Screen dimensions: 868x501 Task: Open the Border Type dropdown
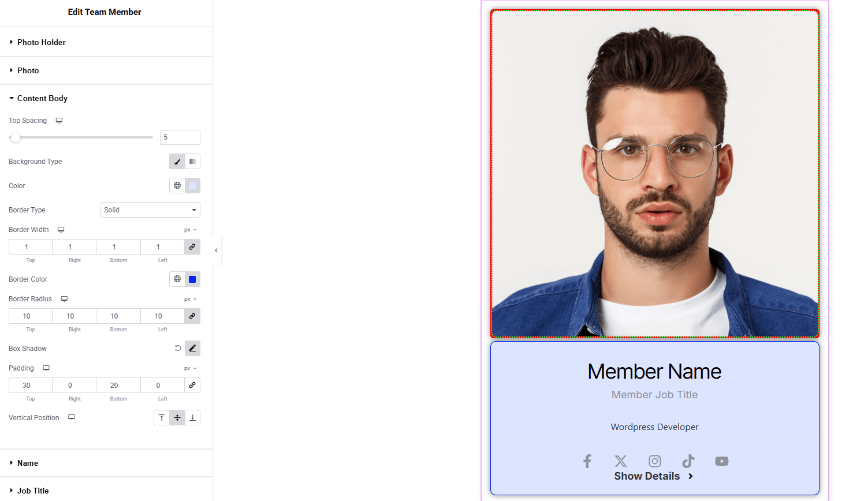pos(150,210)
